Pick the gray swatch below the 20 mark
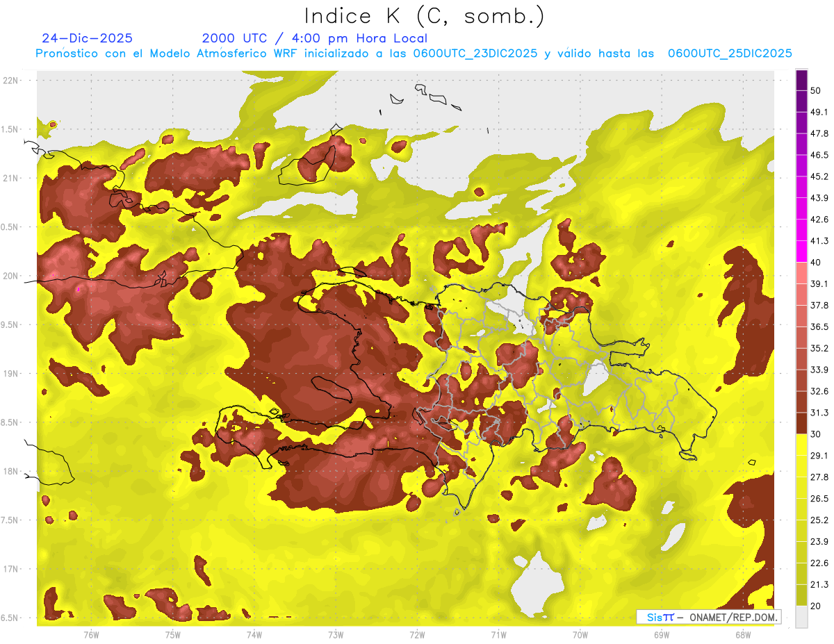The image size is (834, 644). pyautogui.click(x=801, y=617)
